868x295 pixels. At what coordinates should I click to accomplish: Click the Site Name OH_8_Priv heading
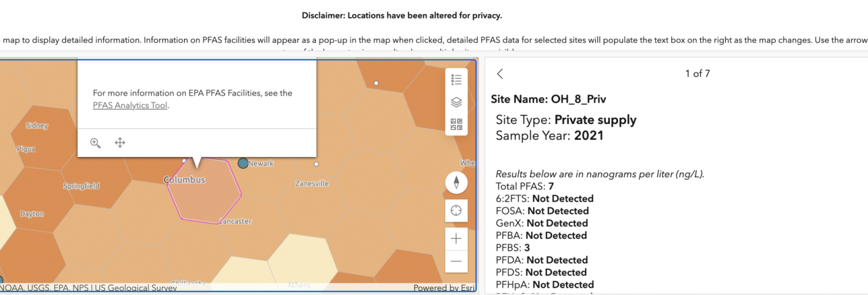click(549, 99)
